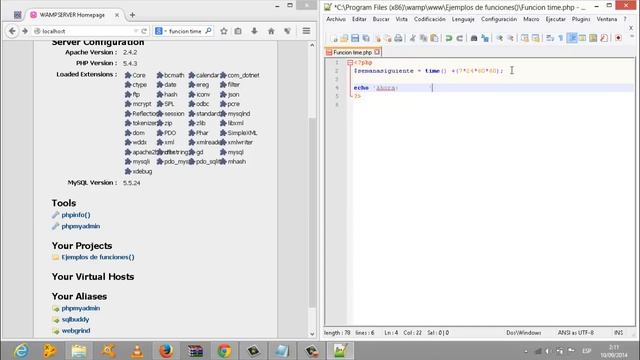Collapse the php code fold marker
The width and height of the screenshot is (640, 360).
pos(350,62)
